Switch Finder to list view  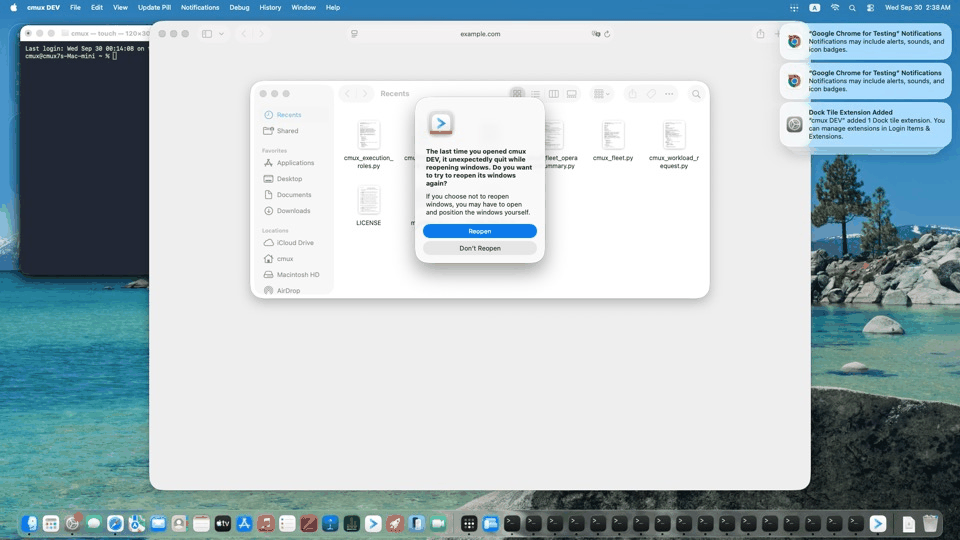[536, 94]
